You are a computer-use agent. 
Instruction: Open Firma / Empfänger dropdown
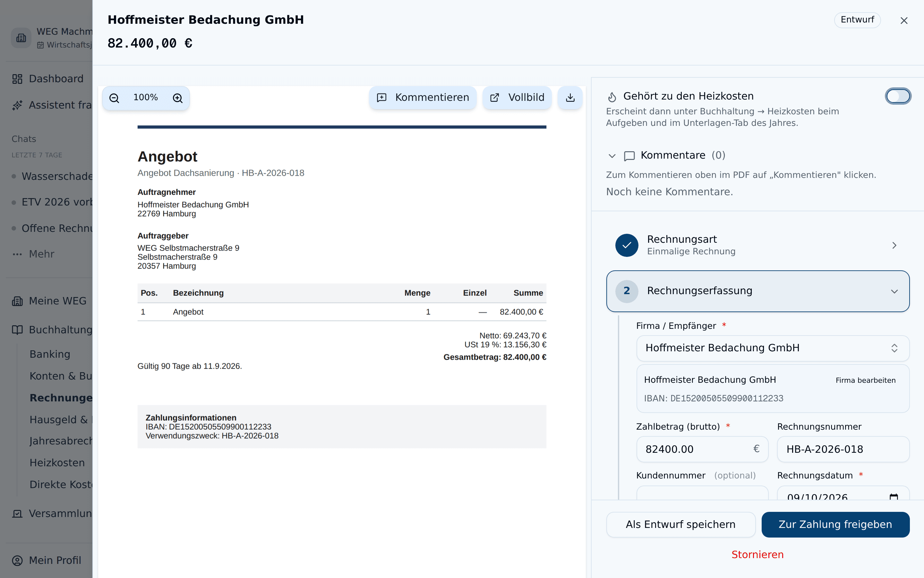click(x=773, y=348)
